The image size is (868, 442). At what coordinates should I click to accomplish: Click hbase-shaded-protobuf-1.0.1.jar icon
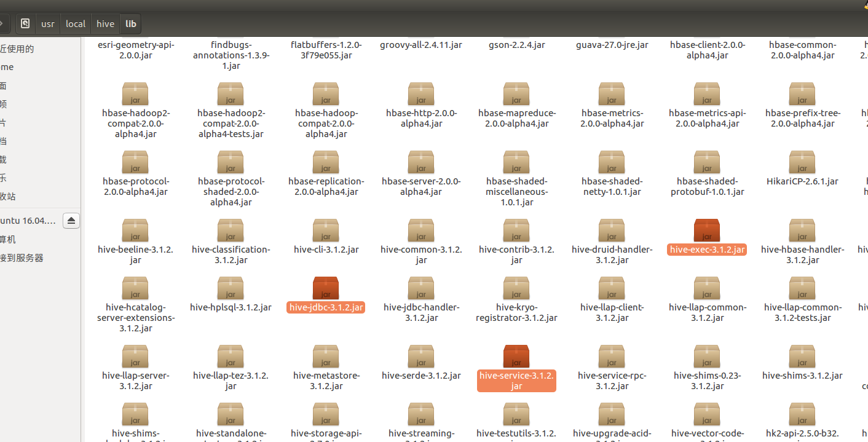point(707,162)
